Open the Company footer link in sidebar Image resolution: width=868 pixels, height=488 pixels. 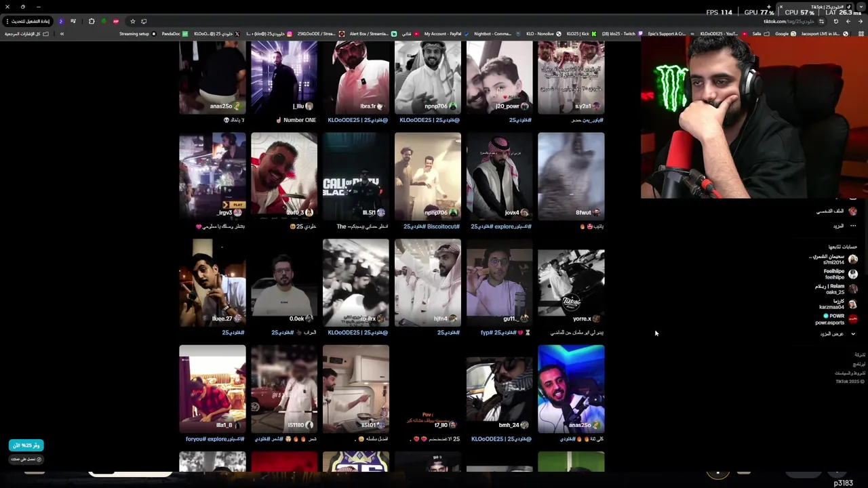coord(860,355)
